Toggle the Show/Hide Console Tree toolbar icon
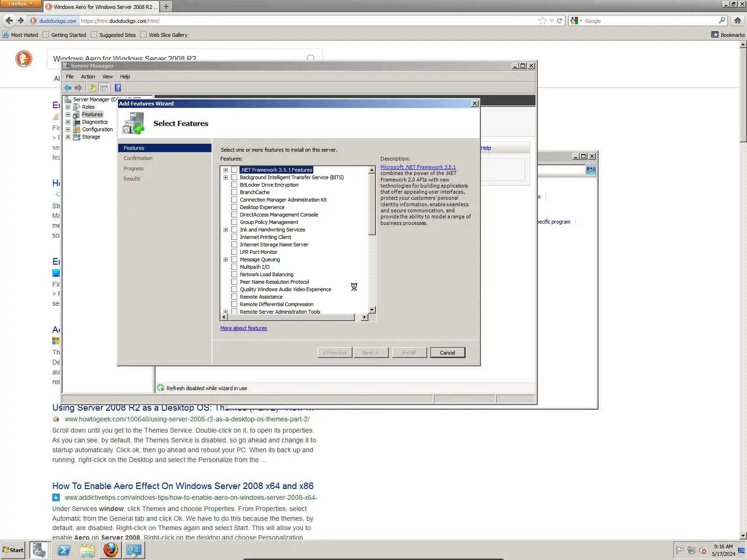 coord(104,88)
